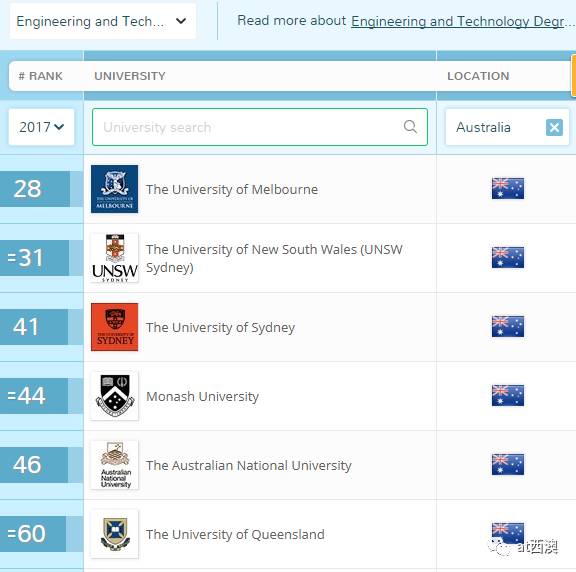Image resolution: width=576 pixels, height=572 pixels.
Task: Click the Australian flag in the Sydney row
Action: pyautogui.click(x=508, y=326)
